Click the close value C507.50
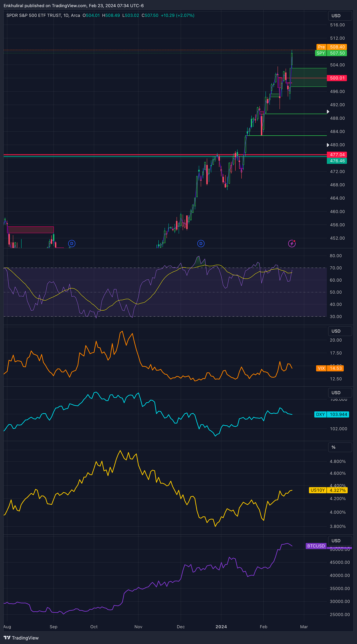This screenshot has width=357, height=644. 150,15
